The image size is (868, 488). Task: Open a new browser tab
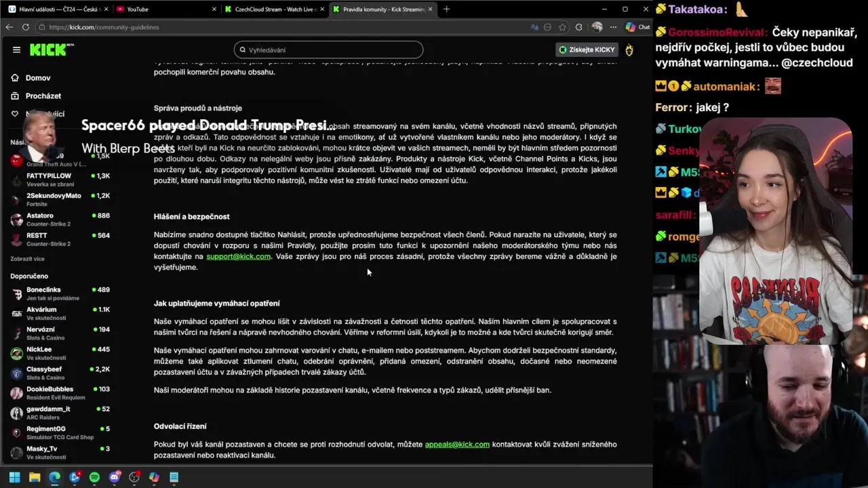(x=446, y=9)
